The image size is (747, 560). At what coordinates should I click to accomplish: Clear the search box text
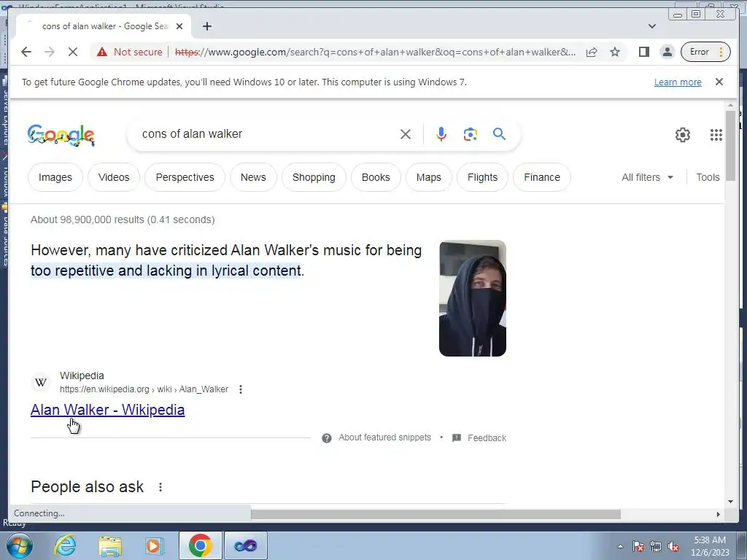point(406,134)
